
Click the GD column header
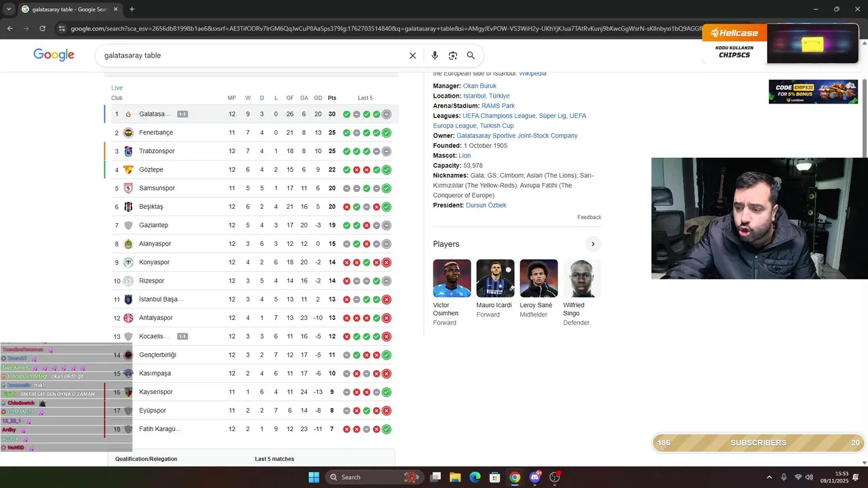pos(318,98)
